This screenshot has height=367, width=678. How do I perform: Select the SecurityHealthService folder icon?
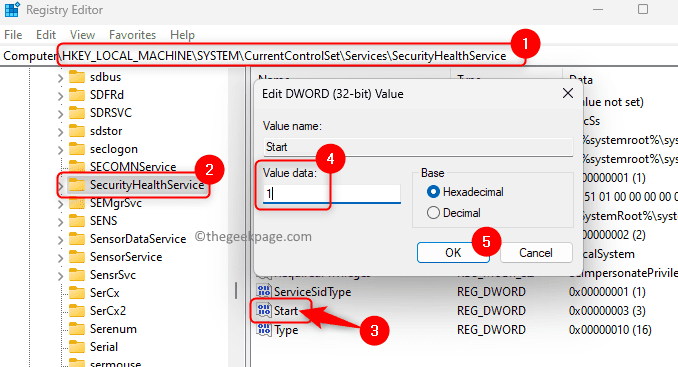pos(77,185)
